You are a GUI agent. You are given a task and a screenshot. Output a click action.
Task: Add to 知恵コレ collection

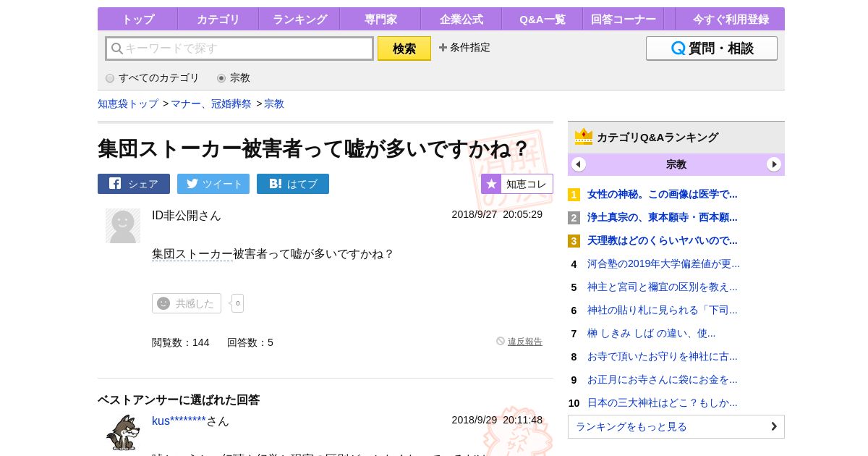pos(517,184)
